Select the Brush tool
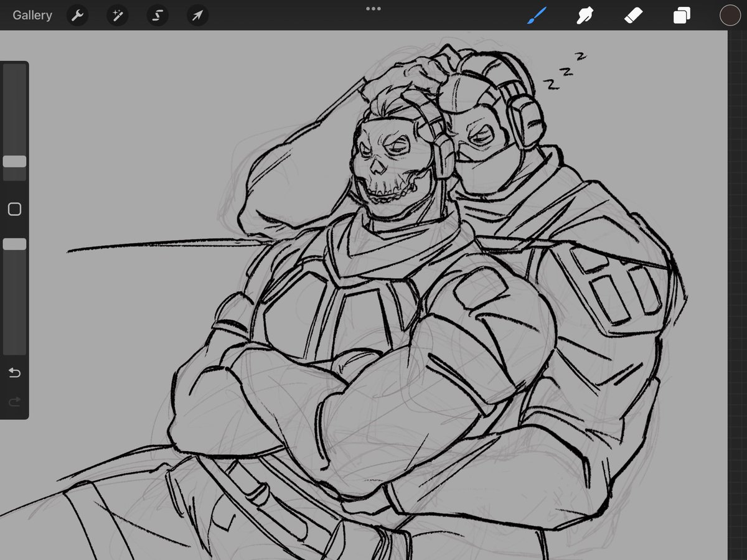The width and height of the screenshot is (747, 560). [537, 16]
